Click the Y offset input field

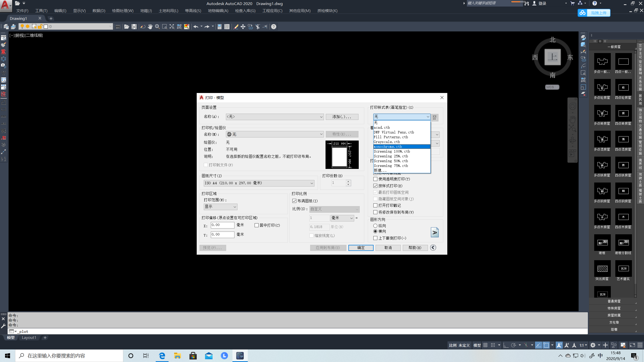tap(222, 235)
